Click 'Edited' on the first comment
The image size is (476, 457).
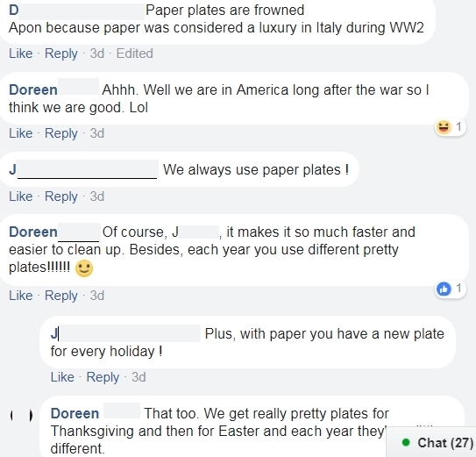coord(134,54)
